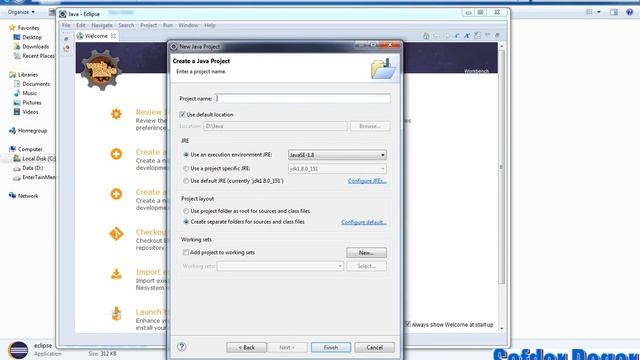Click the Workbench link in Welcome

476,71
